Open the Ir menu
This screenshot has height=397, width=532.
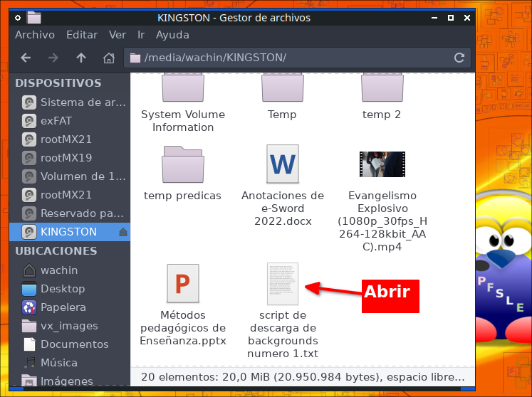(x=141, y=35)
